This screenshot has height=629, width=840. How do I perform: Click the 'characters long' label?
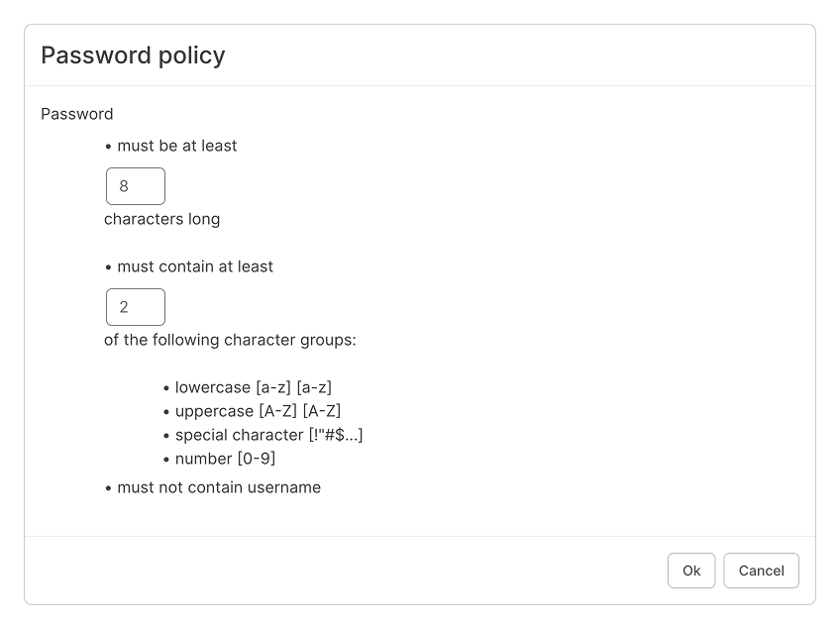[161, 219]
